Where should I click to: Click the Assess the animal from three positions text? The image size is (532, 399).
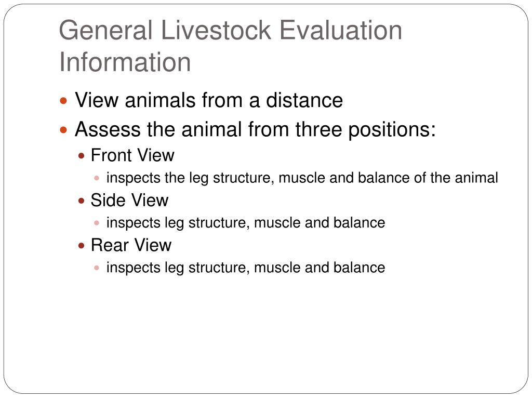(x=255, y=129)
